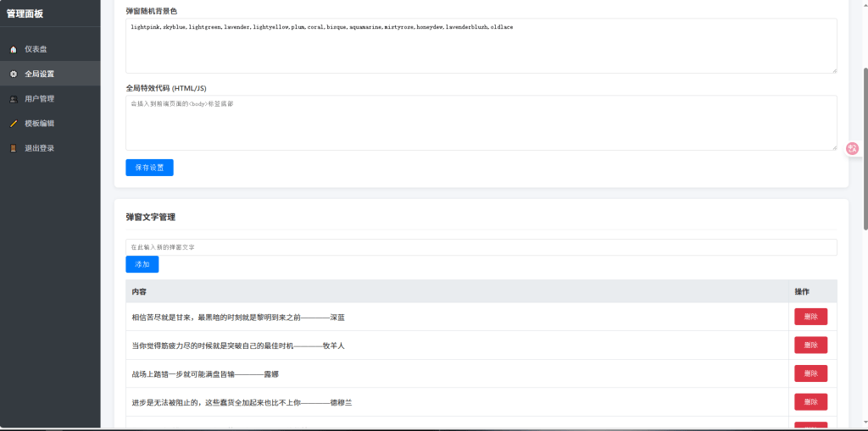The image size is (868, 431).
Task: Open the pink floating translate icon
Action: click(x=853, y=148)
